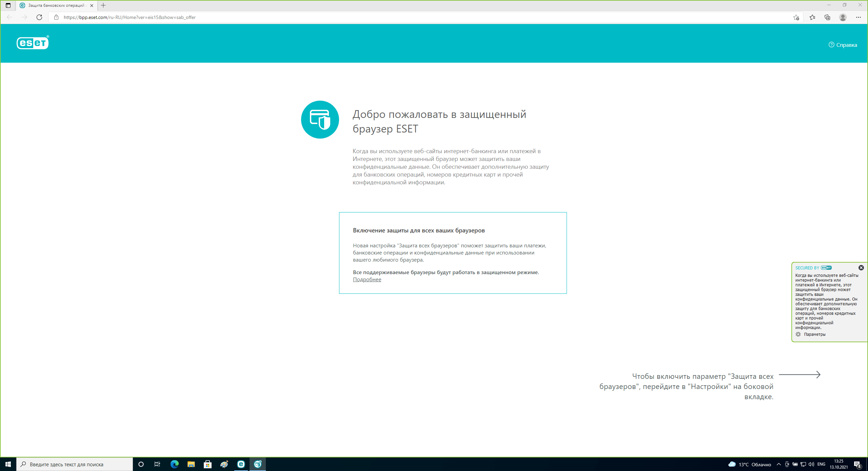Show hidden system tray icons
Viewport: 868px width, 471px height.
pos(778,464)
